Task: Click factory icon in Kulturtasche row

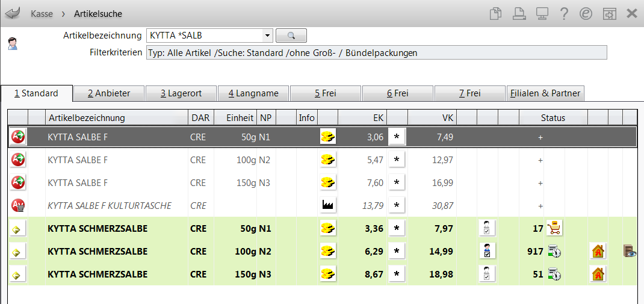Action: coord(328,205)
